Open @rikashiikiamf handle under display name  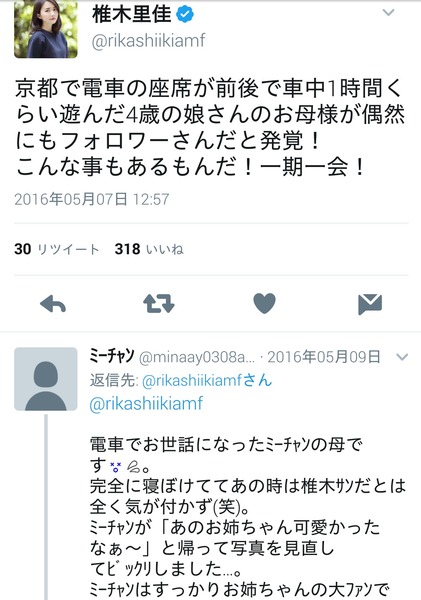click(148, 41)
